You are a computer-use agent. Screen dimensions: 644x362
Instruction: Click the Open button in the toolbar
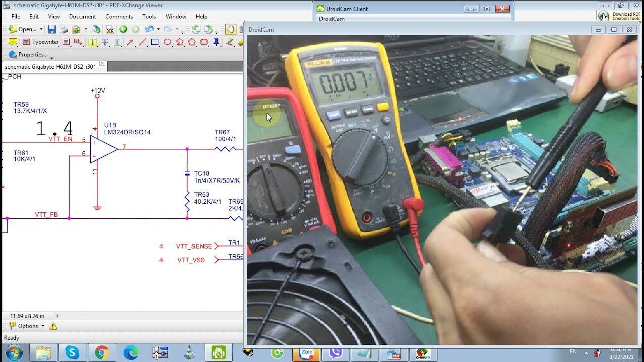(x=23, y=29)
